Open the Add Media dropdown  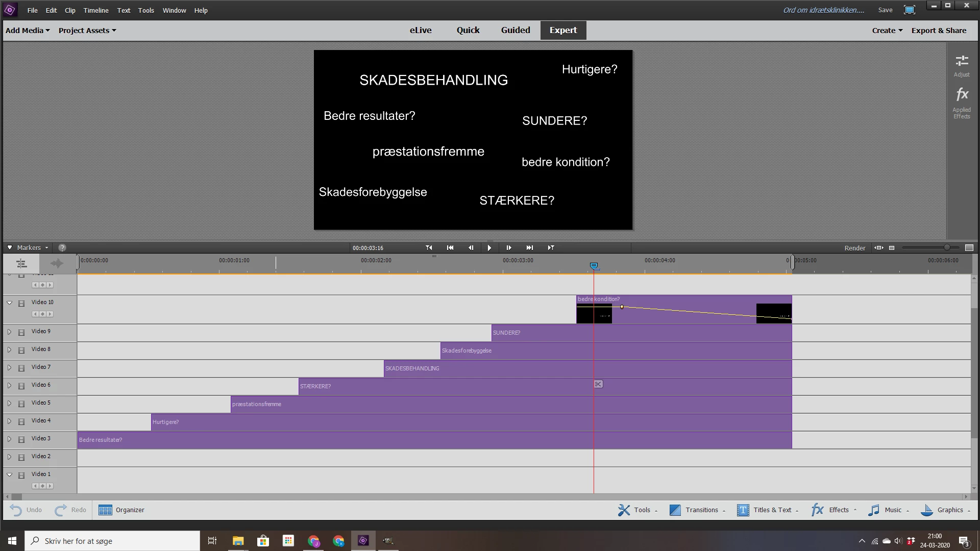click(28, 31)
